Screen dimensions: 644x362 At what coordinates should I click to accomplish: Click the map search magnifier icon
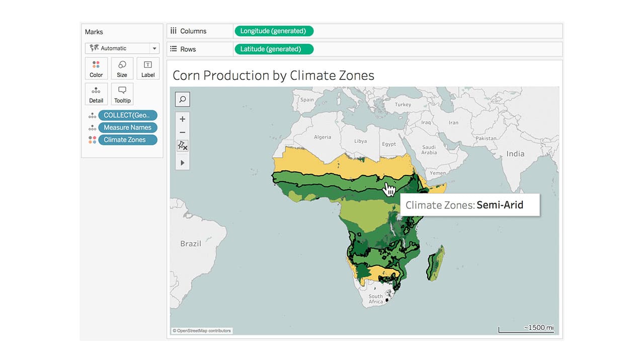tap(182, 100)
